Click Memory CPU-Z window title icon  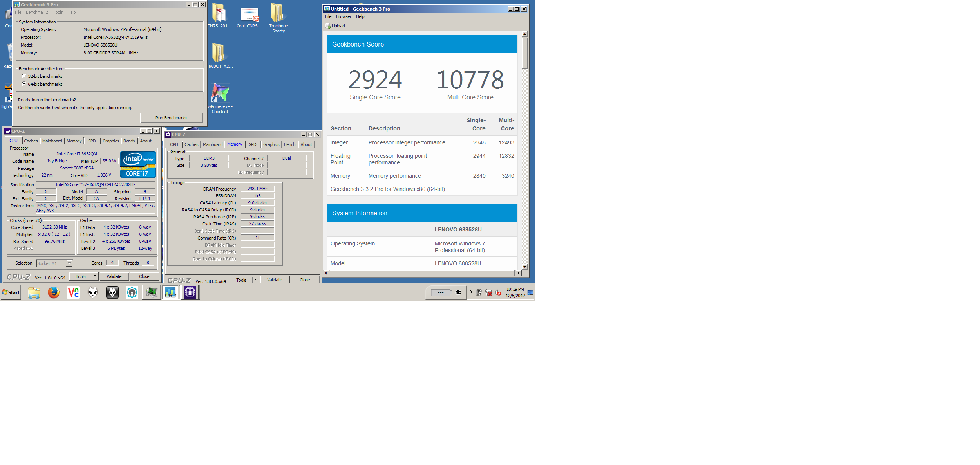[168, 135]
